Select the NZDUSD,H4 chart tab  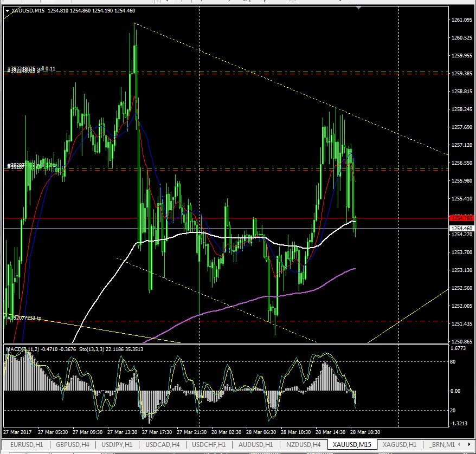point(303,445)
